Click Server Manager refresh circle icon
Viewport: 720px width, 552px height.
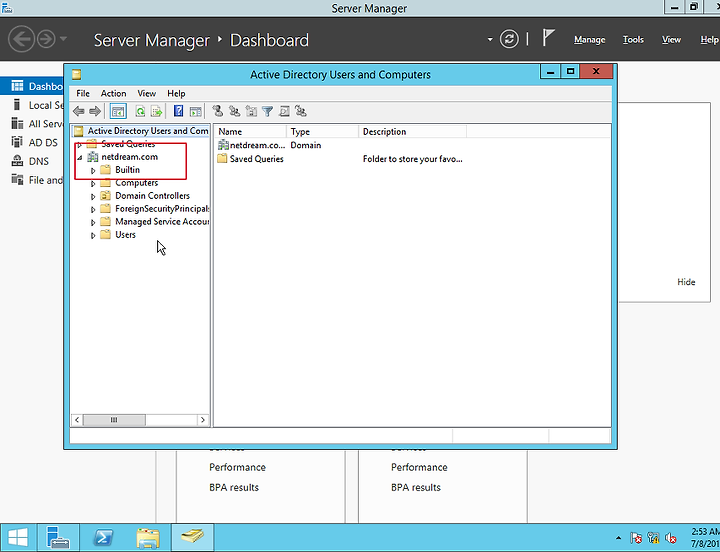pyautogui.click(x=509, y=39)
